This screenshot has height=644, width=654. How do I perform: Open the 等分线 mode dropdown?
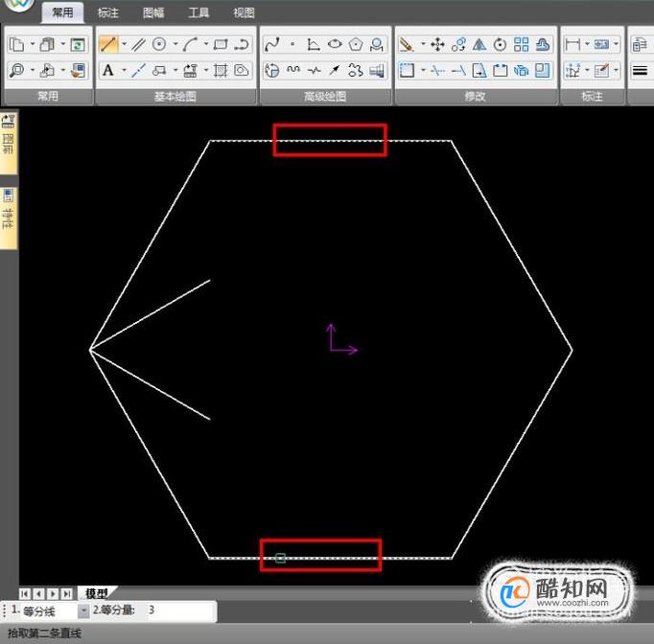(x=83, y=611)
